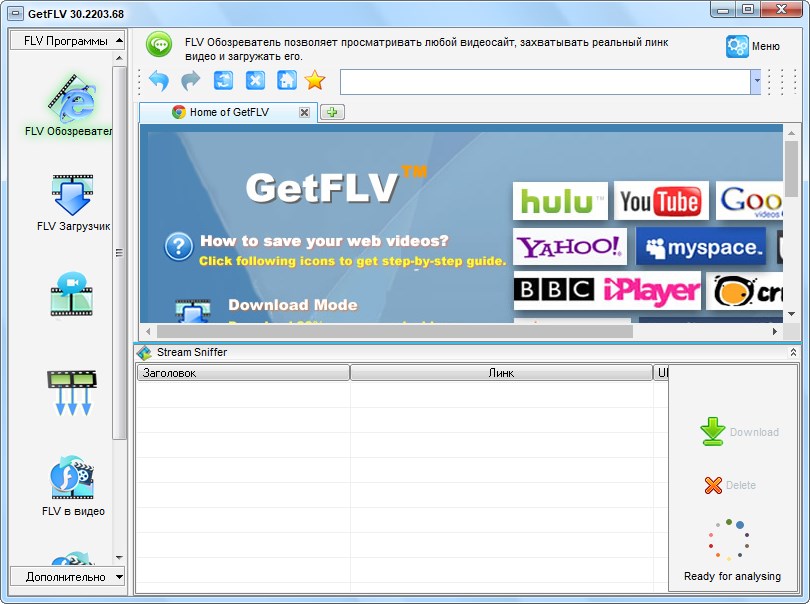Add current page to favorites star
Viewport: 810px width, 604px height.
click(315, 81)
